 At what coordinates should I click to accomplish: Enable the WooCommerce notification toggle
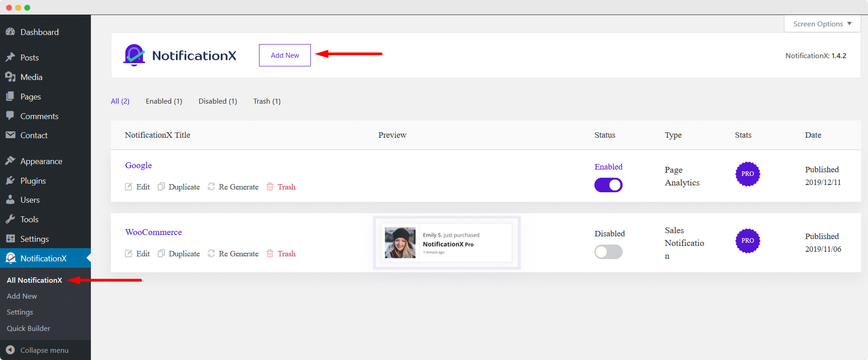pyautogui.click(x=608, y=252)
